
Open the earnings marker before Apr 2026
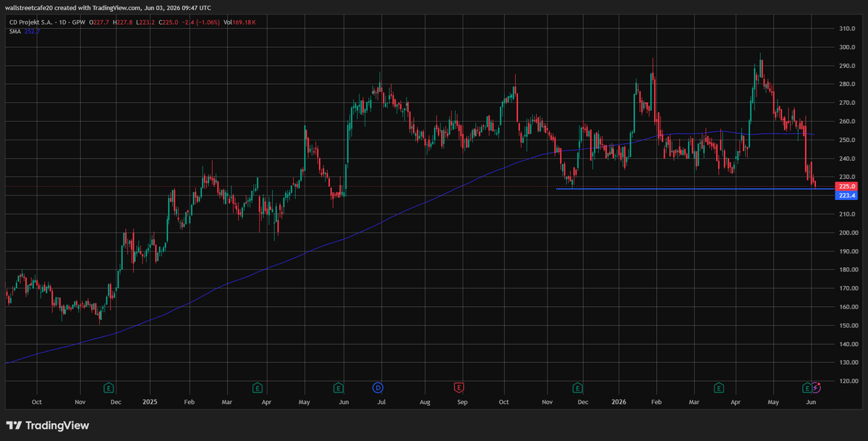tap(719, 388)
